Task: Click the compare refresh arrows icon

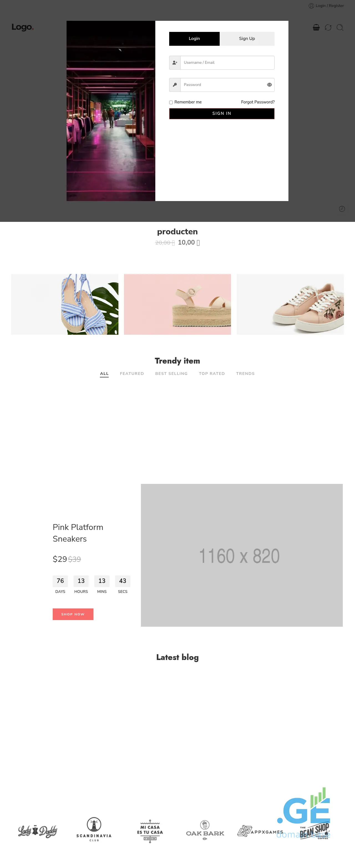Action: pyautogui.click(x=328, y=28)
